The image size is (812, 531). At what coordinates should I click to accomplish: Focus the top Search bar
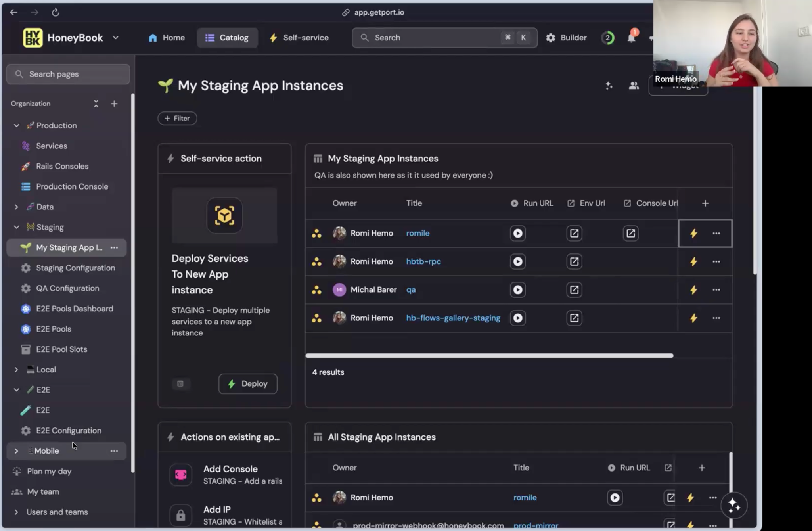click(x=444, y=38)
